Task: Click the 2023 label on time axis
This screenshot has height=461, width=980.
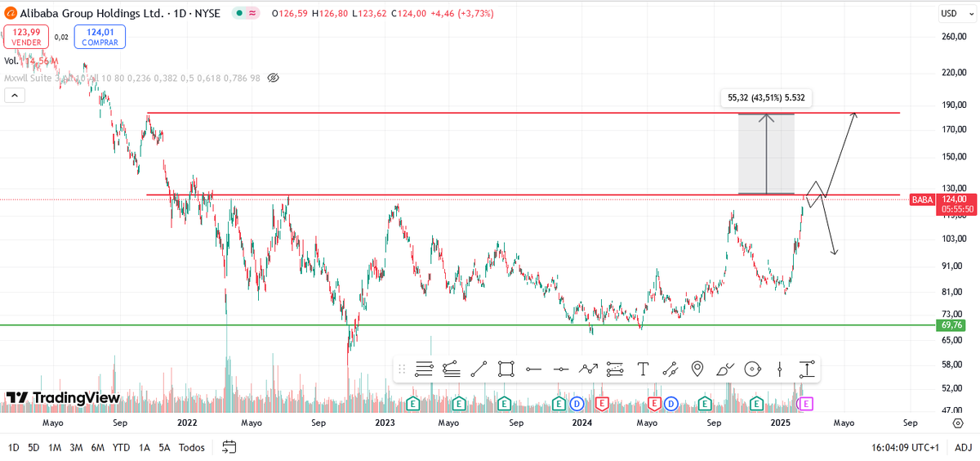Action: 385,423
